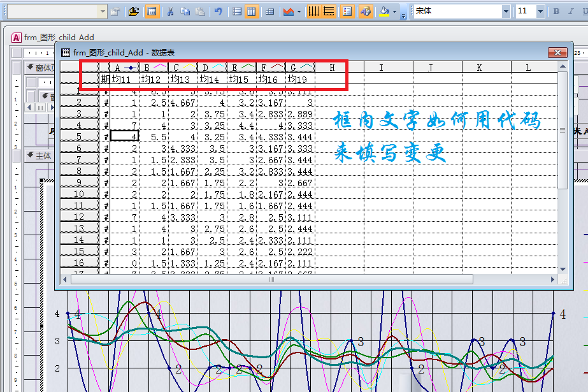Click the series name cell 均13

click(x=183, y=79)
